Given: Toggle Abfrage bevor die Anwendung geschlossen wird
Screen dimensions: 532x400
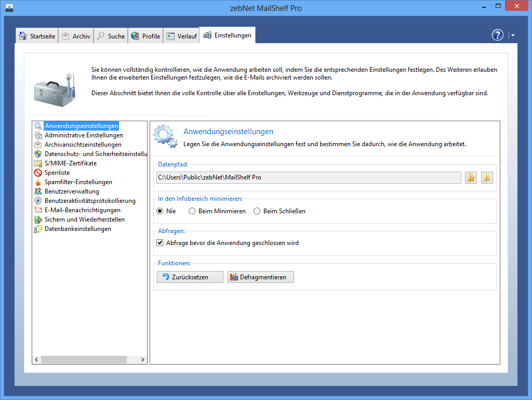Looking at the screenshot, I should [x=228, y=243].
